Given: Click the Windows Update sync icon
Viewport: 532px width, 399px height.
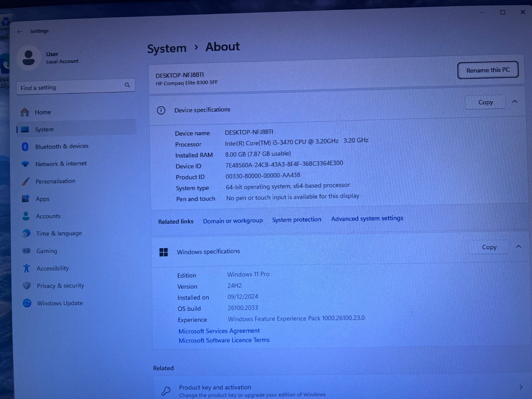Looking at the screenshot, I should coord(27,303).
